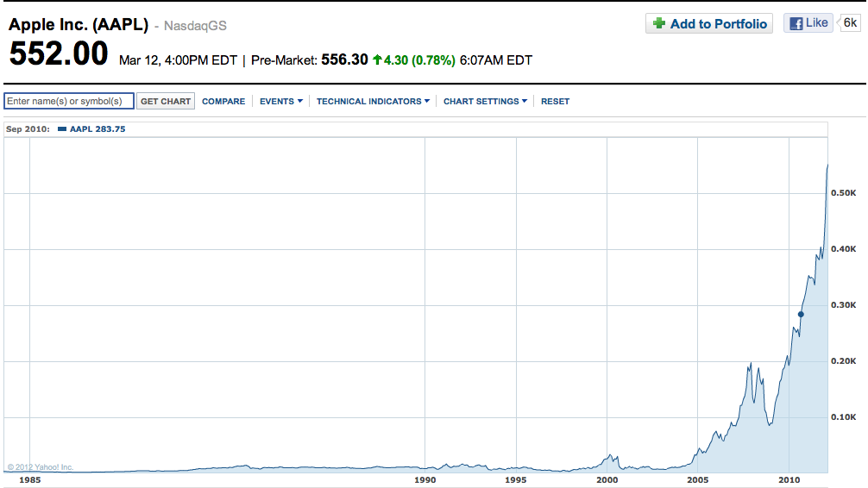This screenshot has height=488, width=868.
Task: Click the 0.20K y-axis label
Action: [x=843, y=360]
